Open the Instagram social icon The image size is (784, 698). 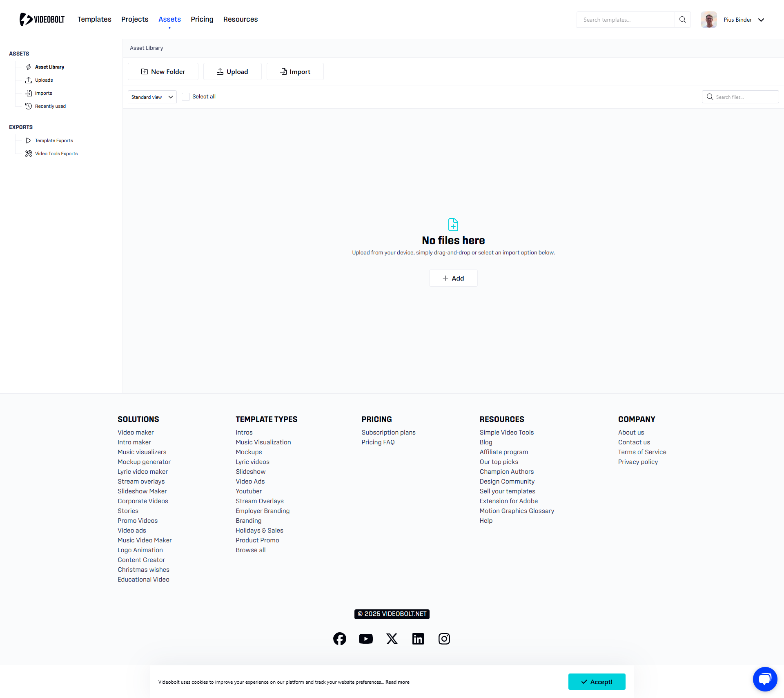click(x=444, y=638)
